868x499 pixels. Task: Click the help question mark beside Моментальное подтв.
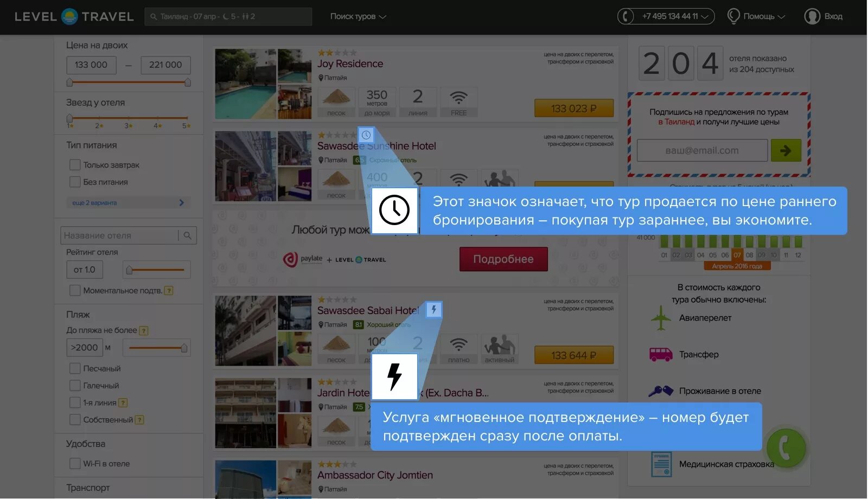tap(169, 291)
